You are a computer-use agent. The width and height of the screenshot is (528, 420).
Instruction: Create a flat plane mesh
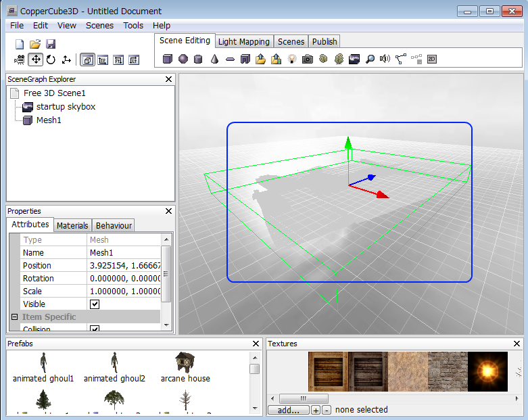(230, 60)
